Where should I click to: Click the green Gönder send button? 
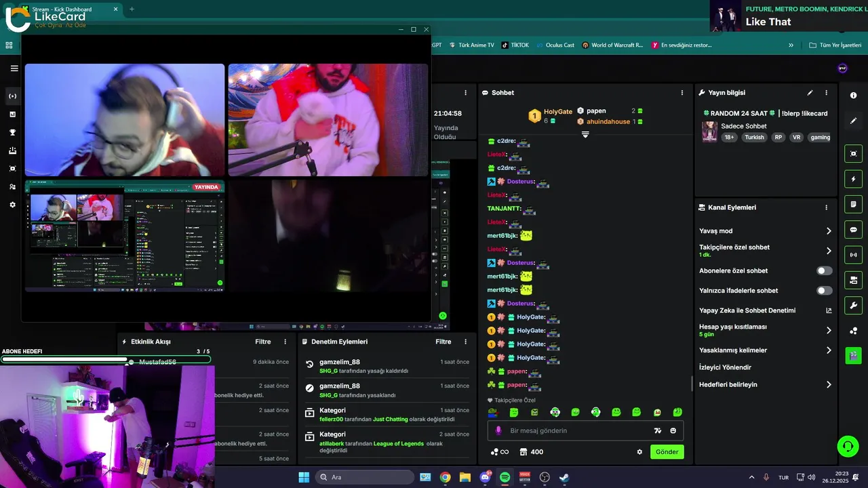click(x=667, y=452)
